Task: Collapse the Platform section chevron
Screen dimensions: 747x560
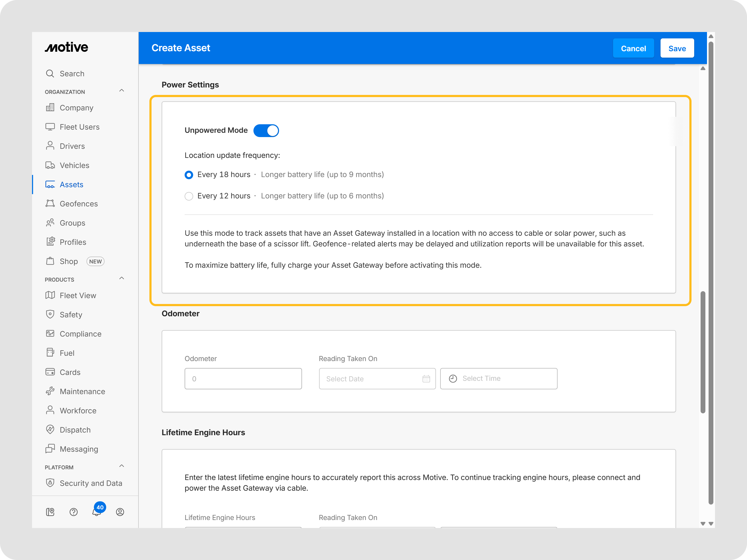Action: tap(122, 466)
